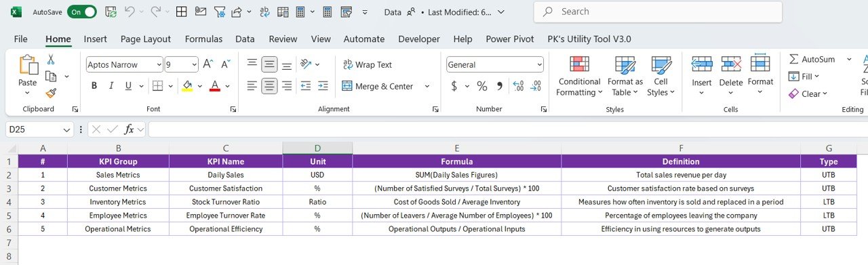Image resolution: width=868 pixels, height=265 pixels.
Task: Open the General number format dropdown
Action: click(540, 65)
